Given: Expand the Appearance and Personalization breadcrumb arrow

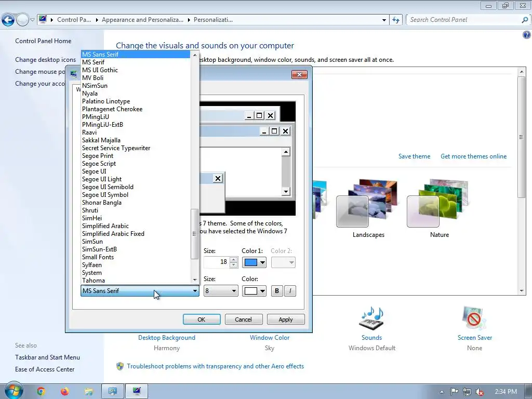Looking at the screenshot, I should tap(189, 20).
